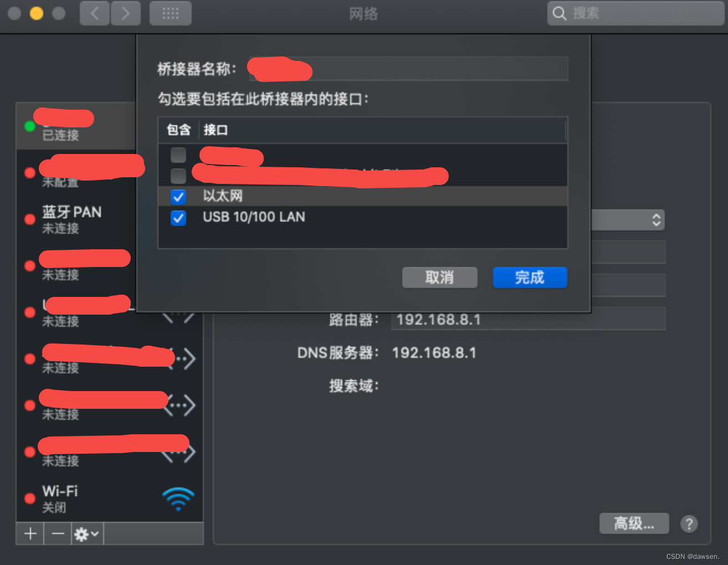Click the Wi-Fi signal icon in sidebar
The image size is (728, 565).
point(178,499)
